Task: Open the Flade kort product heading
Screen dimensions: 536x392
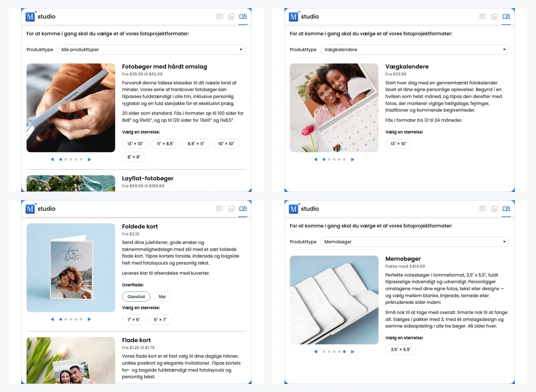Action: (x=136, y=340)
